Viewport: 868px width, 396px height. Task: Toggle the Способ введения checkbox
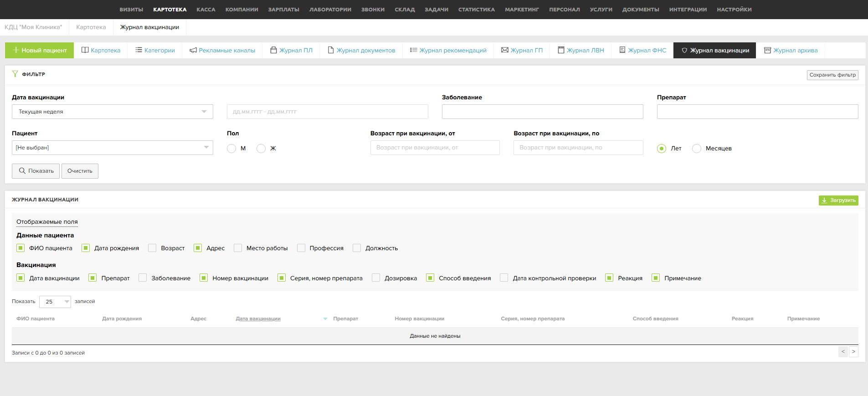point(430,278)
